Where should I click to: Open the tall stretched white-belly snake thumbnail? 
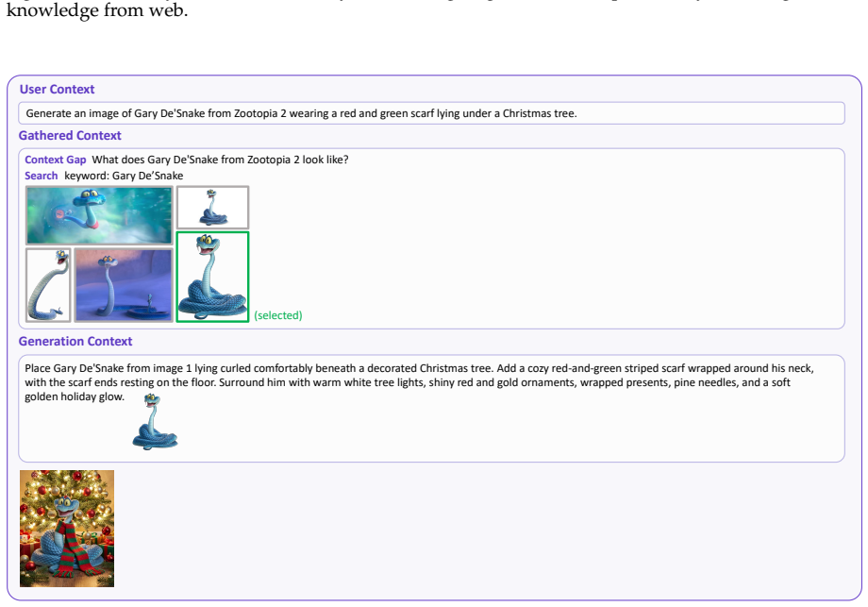48,285
